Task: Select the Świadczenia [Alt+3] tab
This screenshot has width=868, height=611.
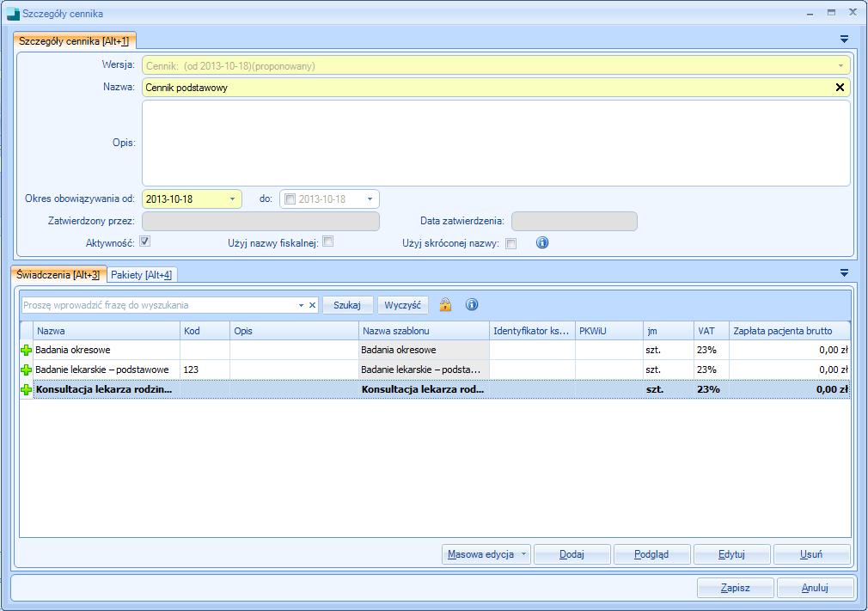Action: [58, 274]
